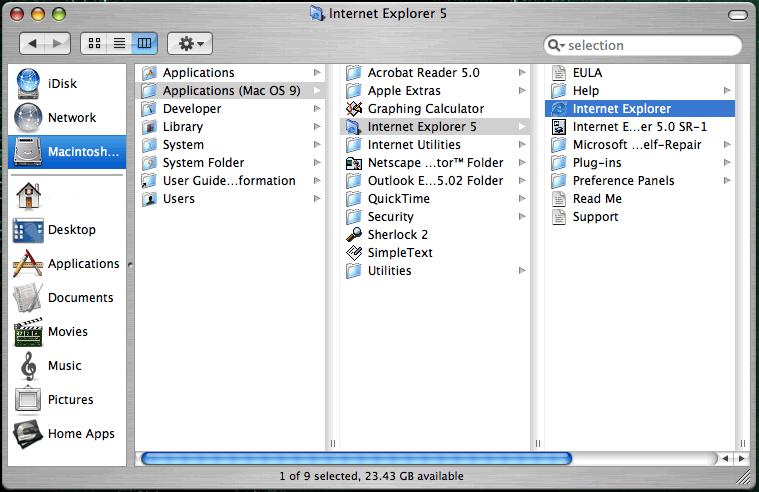Select Internet Utilities folder
759x492 pixels.
click(435, 145)
